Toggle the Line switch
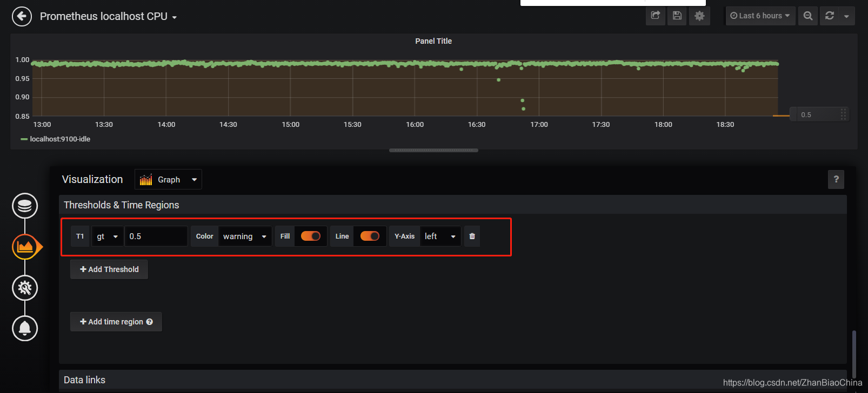 point(370,236)
